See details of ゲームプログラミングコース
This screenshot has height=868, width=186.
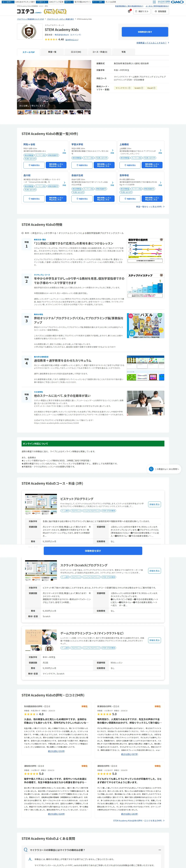point(154,640)
